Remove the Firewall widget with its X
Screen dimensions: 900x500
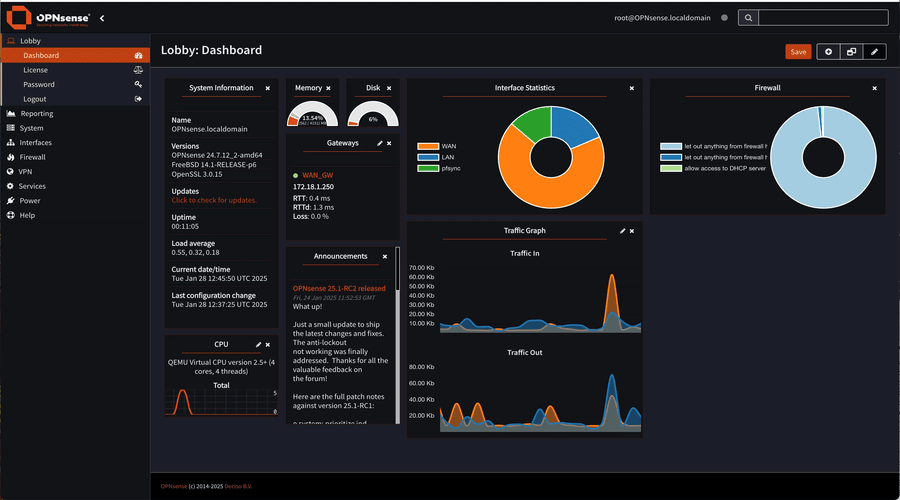click(x=874, y=88)
